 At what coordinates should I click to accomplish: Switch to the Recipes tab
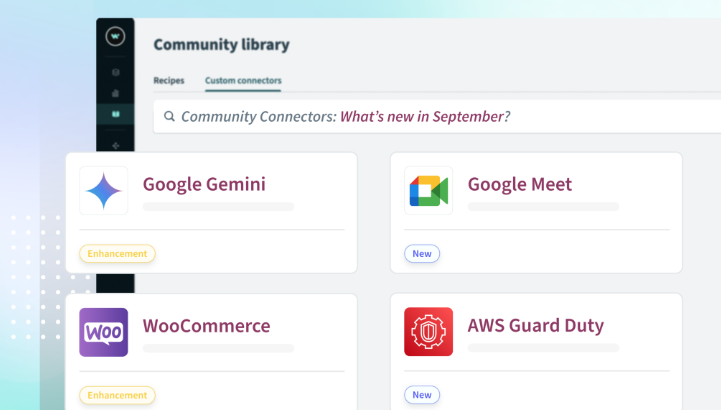pos(169,80)
